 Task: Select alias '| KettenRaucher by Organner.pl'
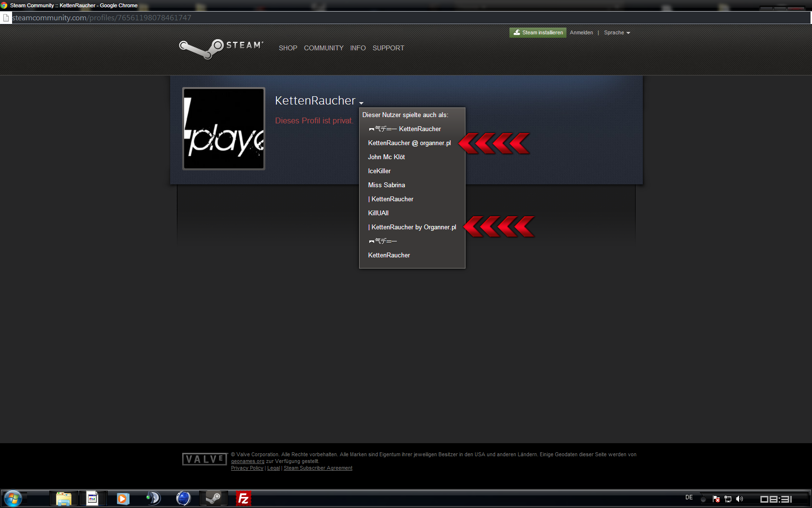tap(412, 227)
